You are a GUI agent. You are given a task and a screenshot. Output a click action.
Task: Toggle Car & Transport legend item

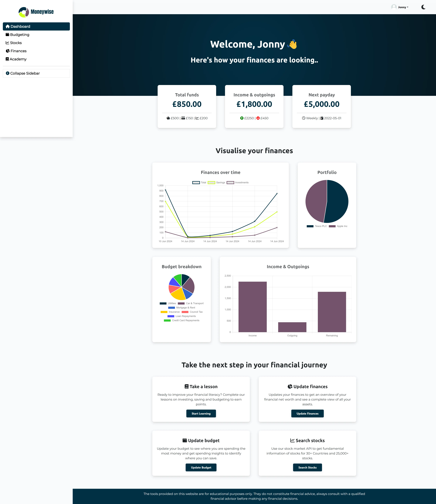click(x=191, y=303)
